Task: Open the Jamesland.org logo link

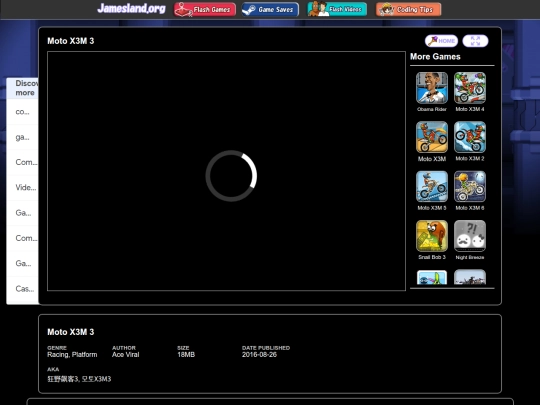Action: pos(131,8)
